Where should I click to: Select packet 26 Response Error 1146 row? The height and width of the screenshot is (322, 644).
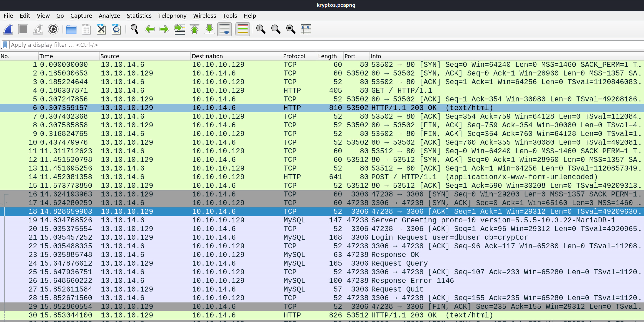coord(322,280)
